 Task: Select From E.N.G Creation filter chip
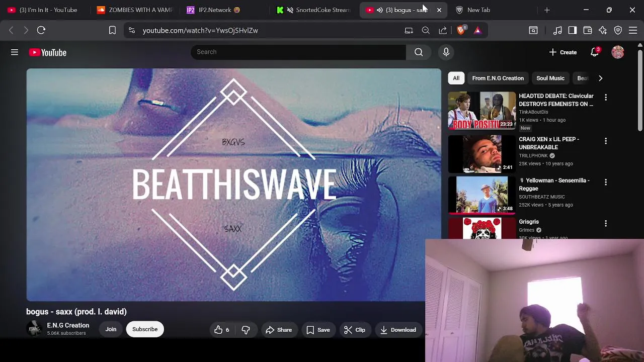tap(498, 78)
